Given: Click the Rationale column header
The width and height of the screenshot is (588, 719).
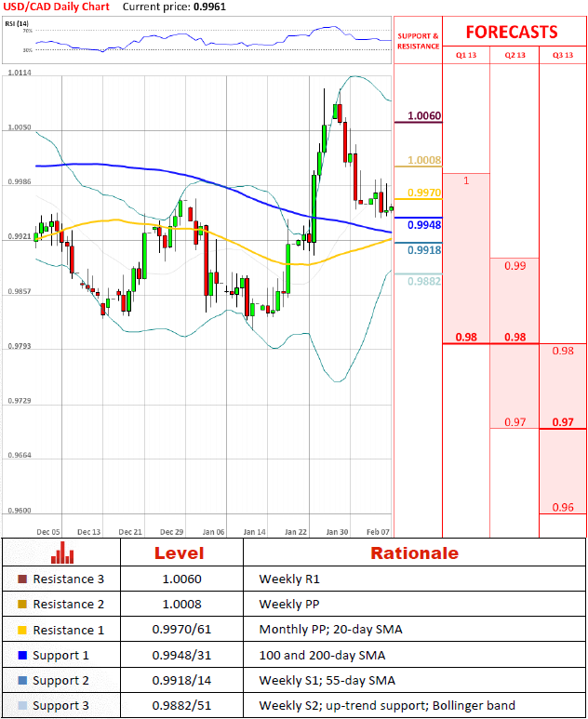Looking at the screenshot, I should tap(415, 553).
